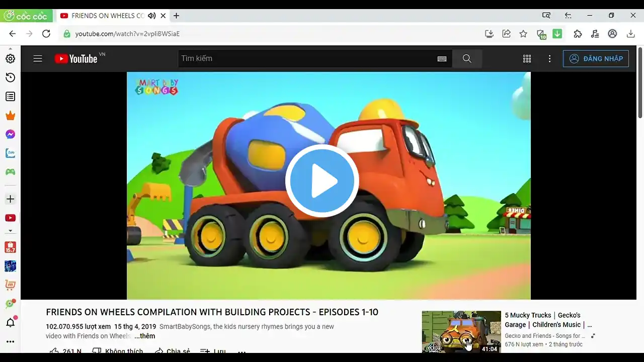Close the FRIENDS ON WHEELS browser tab
644x362 pixels.
pos(163,16)
